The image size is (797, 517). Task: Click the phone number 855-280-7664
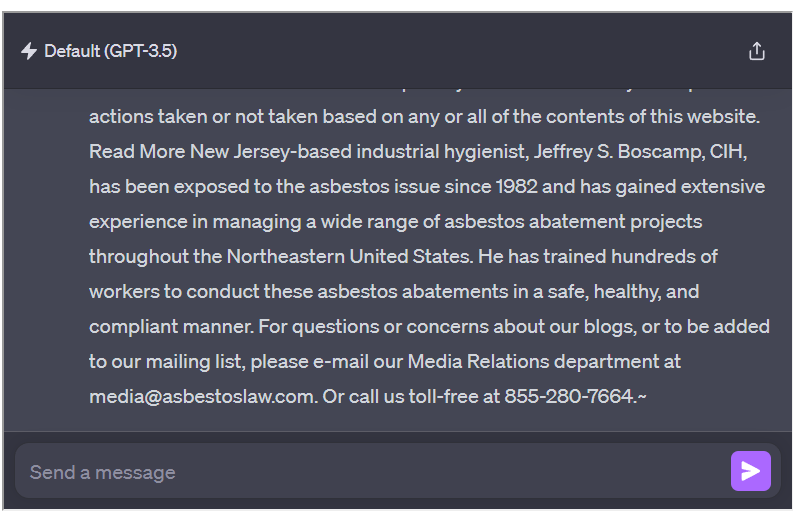point(570,396)
